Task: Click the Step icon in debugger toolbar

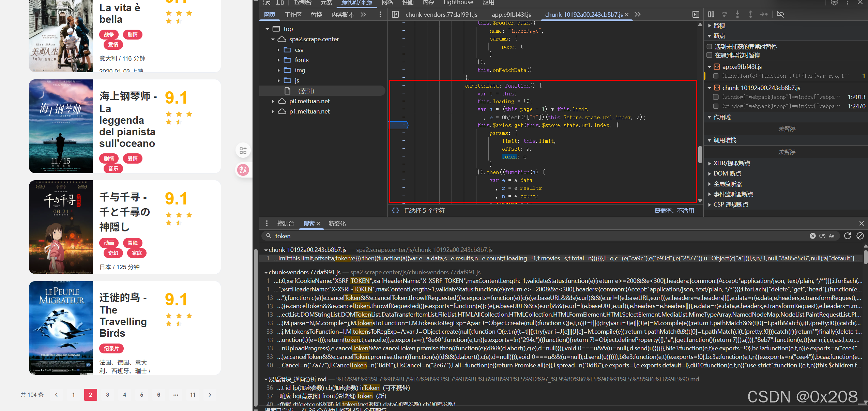Action: point(764,15)
